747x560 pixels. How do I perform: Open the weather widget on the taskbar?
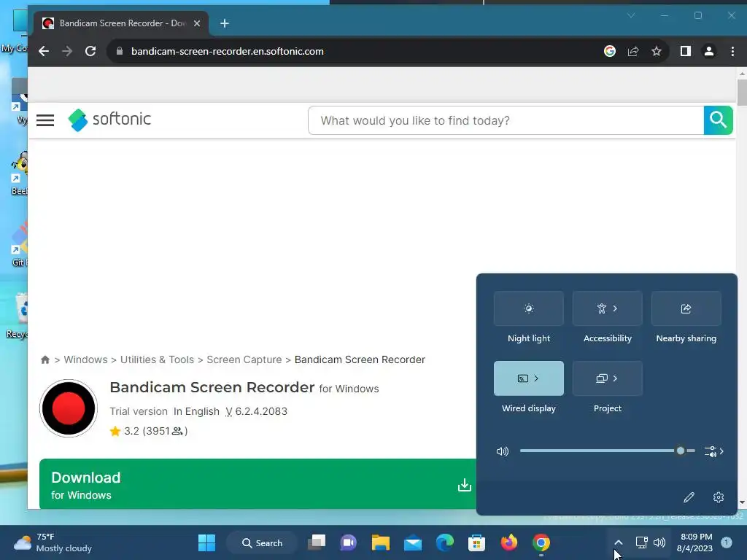pyautogui.click(x=53, y=542)
